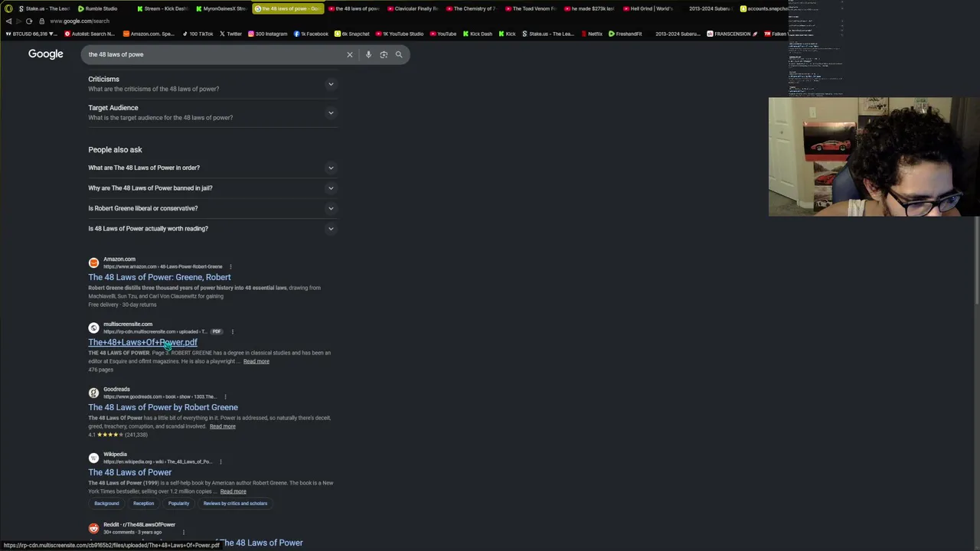Switch to the MyronGainesX Stream tab
Viewport: 980px width, 551px height.
[221, 8]
